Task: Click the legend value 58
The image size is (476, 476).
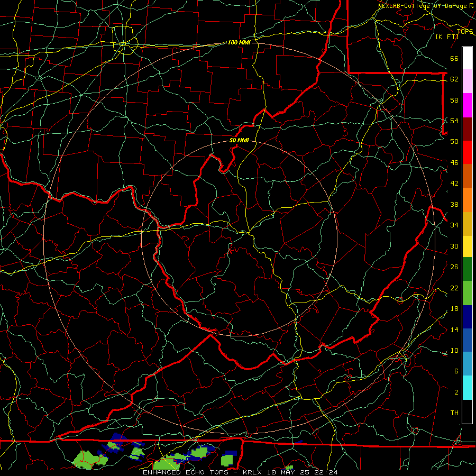Action: [x=454, y=100]
